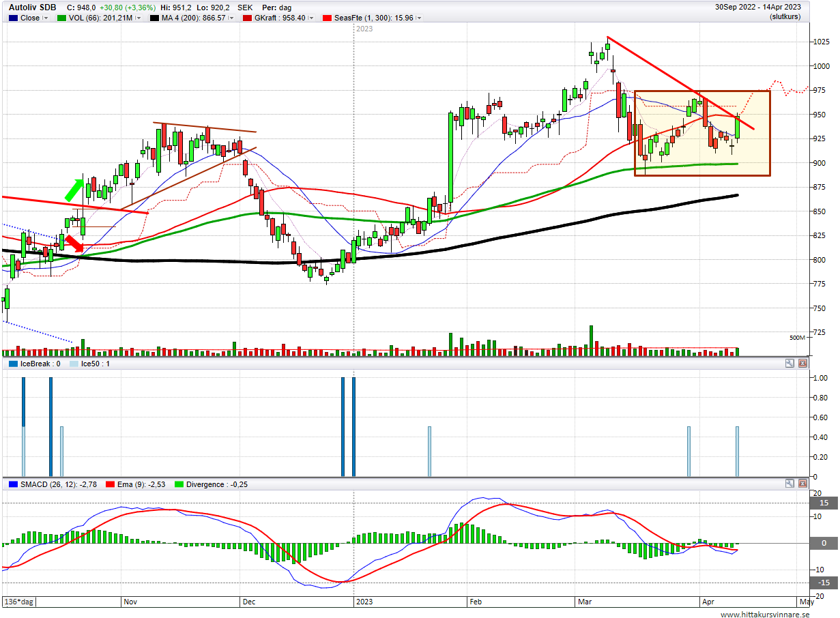Click the black MA 4 color swatch
Screen dimensions: 840x618
tap(155, 18)
